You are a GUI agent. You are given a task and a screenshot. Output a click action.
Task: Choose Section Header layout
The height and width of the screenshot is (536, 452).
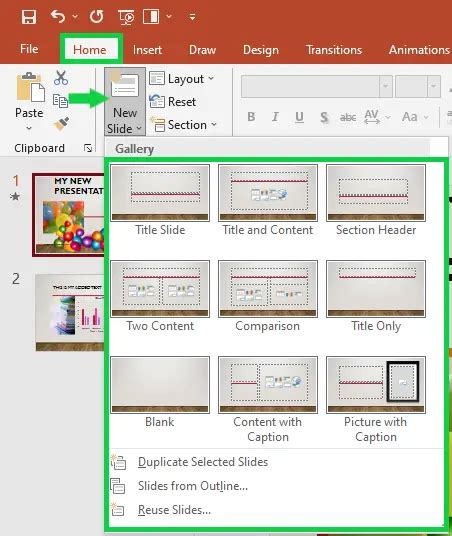tap(376, 200)
